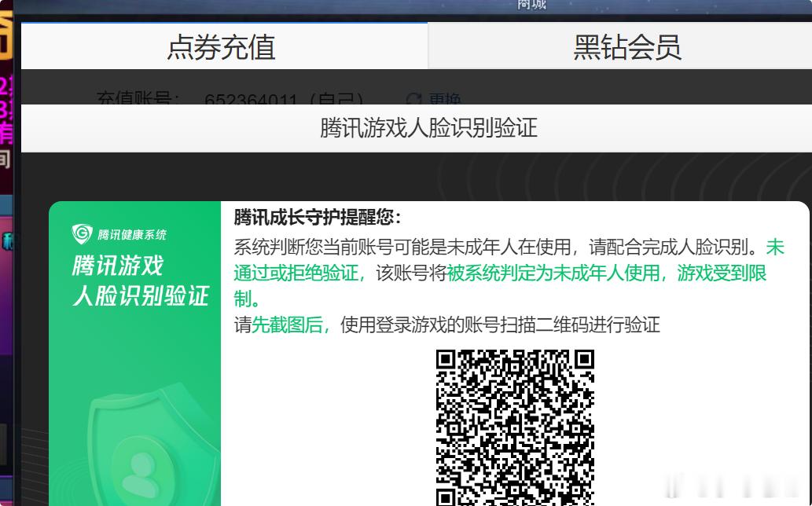Click the 腾讯游戏 人脸识别验证 banner text
Image resolution: width=812 pixels, height=506 pixels.
point(140,280)
